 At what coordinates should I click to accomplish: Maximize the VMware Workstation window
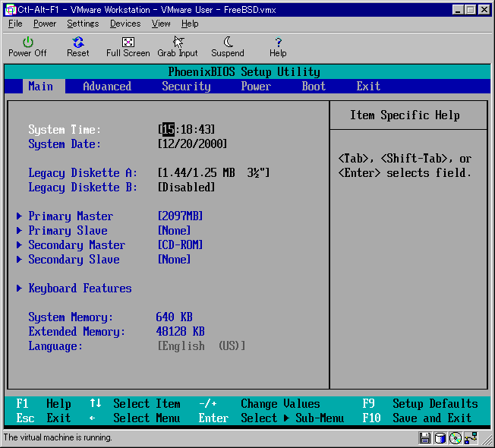[x=471, y=10]
